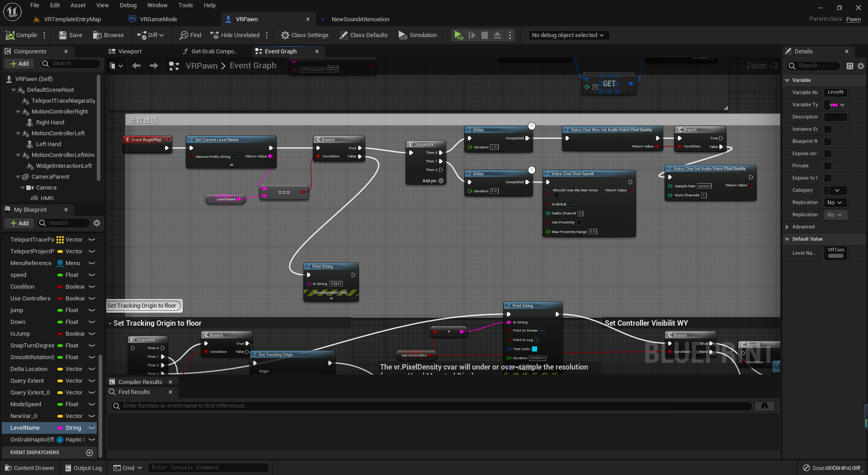Screen dimensions: 868x475
Task: Add new item in My Blueprint
Action: click(x=19, y=223)
